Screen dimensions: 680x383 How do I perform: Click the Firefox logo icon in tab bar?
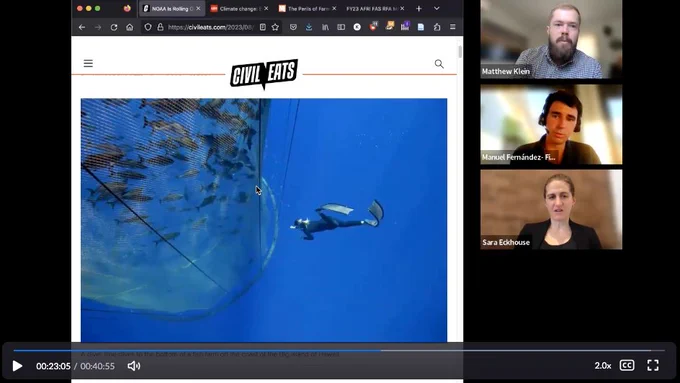(127, 8)
